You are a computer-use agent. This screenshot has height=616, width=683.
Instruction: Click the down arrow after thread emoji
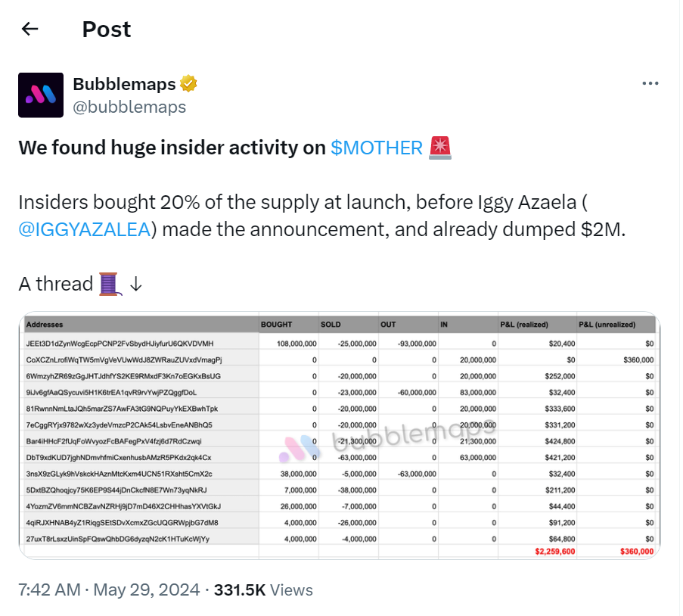(x=136, y=284)
